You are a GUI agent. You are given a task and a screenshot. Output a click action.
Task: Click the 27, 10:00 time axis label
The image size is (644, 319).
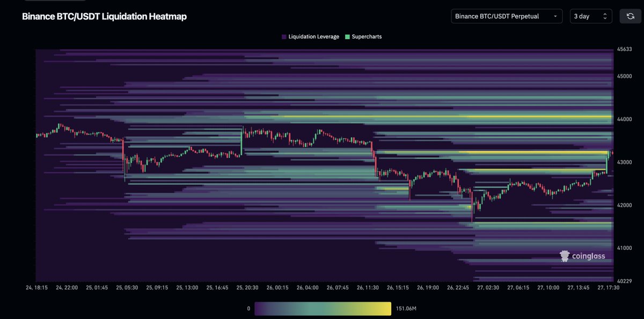(549, 287)
